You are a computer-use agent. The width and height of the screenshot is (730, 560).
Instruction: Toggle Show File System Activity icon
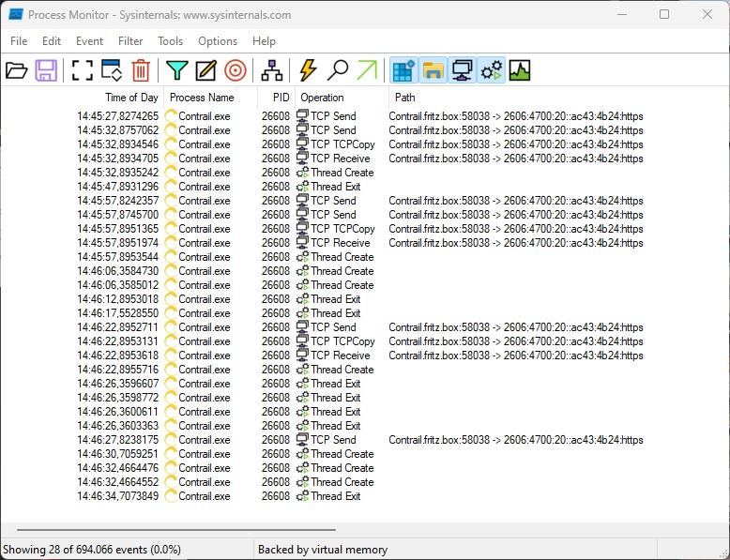(433, 70)
